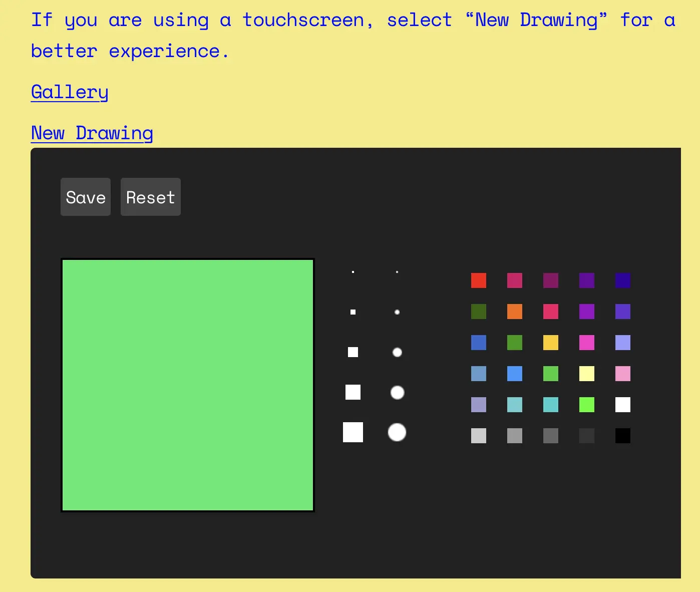Pick the bright yellow color
The image size is (700, 592).
551,343
